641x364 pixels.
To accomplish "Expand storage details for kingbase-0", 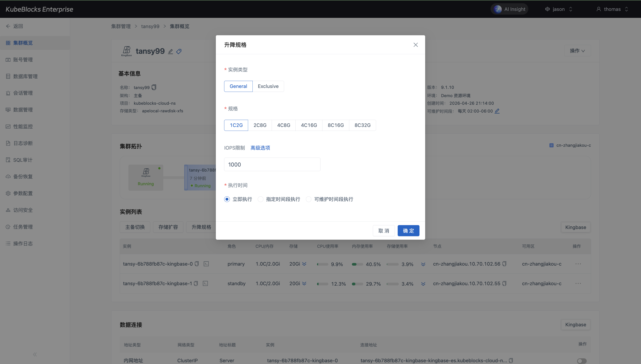I will pyautogui.click(x=304, y=264).
